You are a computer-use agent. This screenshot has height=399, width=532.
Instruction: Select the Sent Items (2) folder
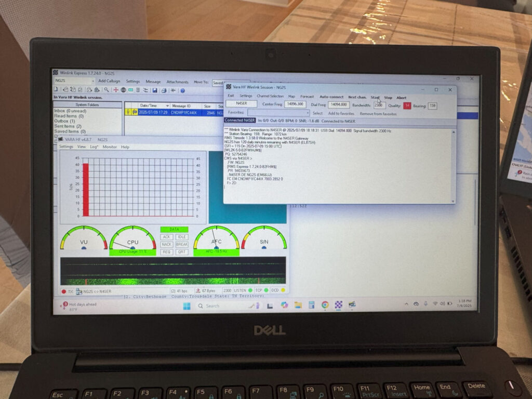[x=68, y=126]
